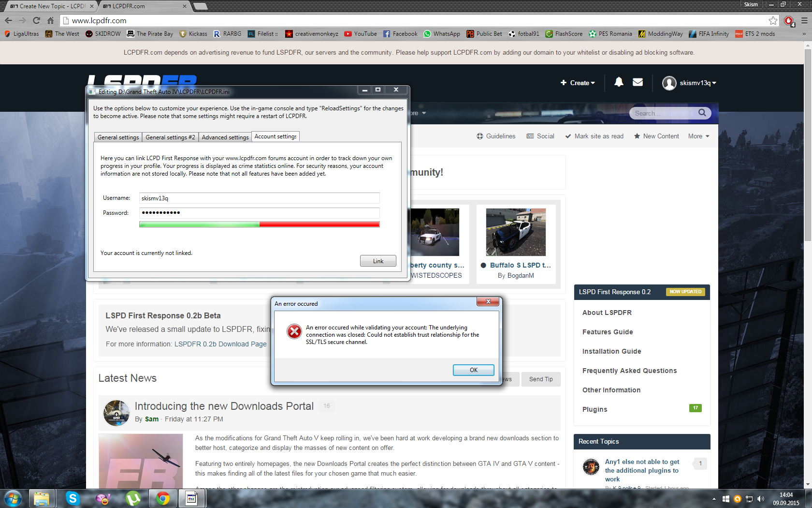Switch to Chrome on the taskbar
This screenshot has width=812, height=508.
163,498
